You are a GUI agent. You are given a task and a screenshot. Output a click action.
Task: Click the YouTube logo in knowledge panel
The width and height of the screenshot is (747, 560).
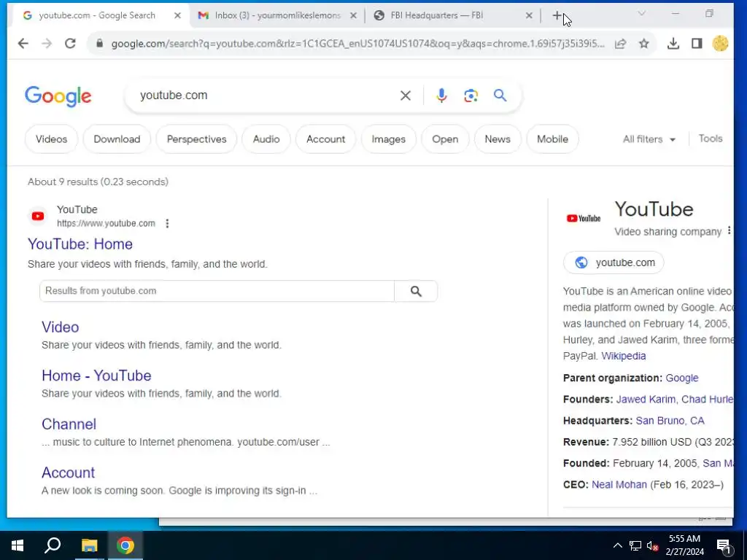pos(583,219)
